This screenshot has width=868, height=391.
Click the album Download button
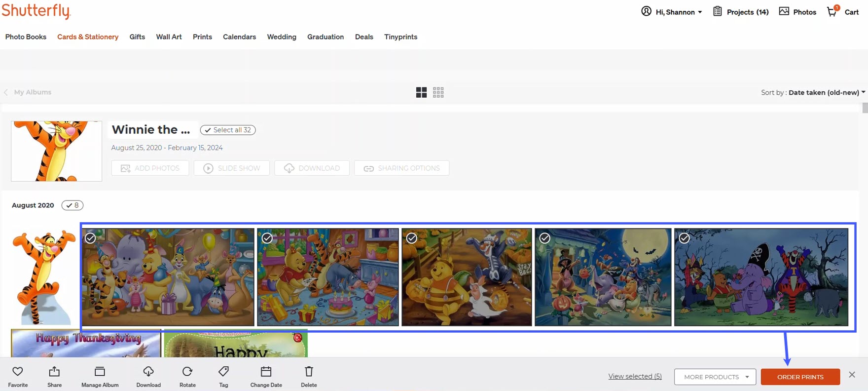pyautogui.click(x=312, y=168)
